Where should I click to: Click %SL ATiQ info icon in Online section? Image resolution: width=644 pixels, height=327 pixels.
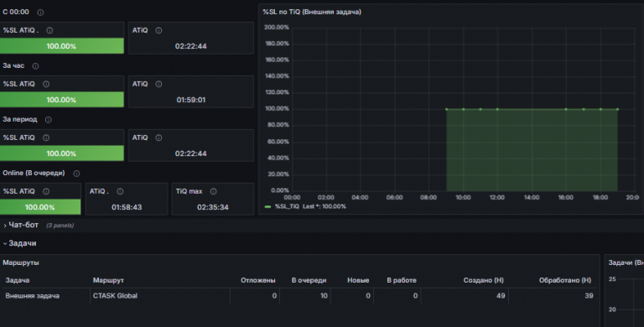pos(46,191)
